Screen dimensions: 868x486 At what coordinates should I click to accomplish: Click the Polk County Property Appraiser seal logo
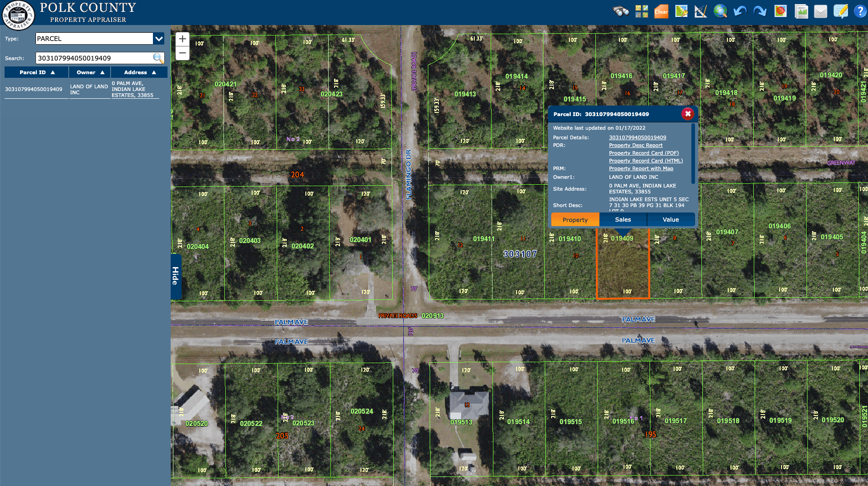[x=18, y=15]
